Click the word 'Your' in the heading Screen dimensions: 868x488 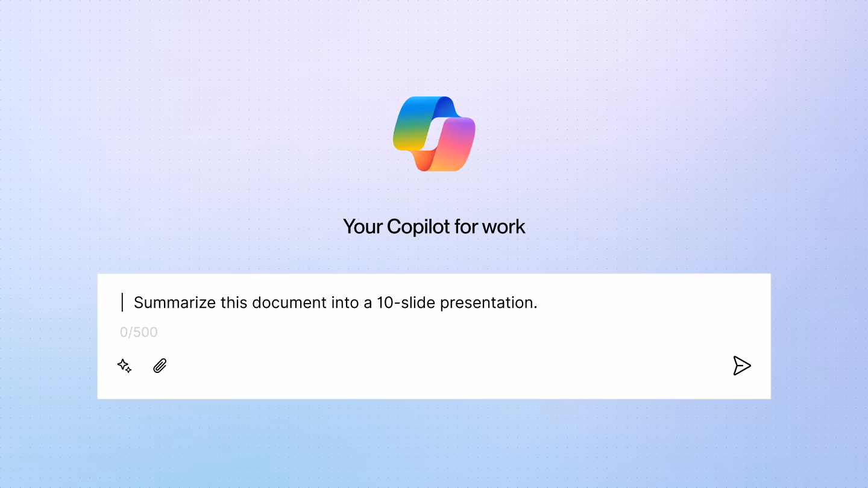point(363,227)
